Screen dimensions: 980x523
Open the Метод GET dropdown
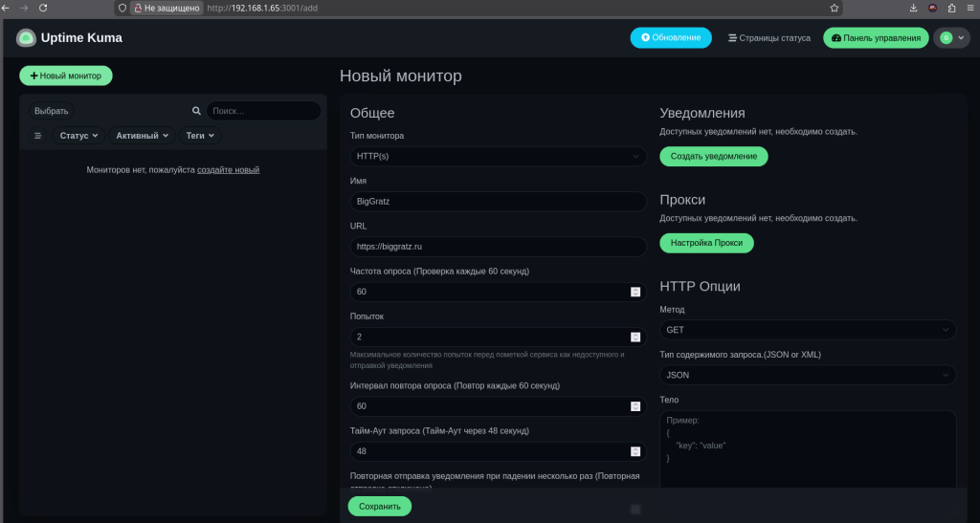point(808,330)
